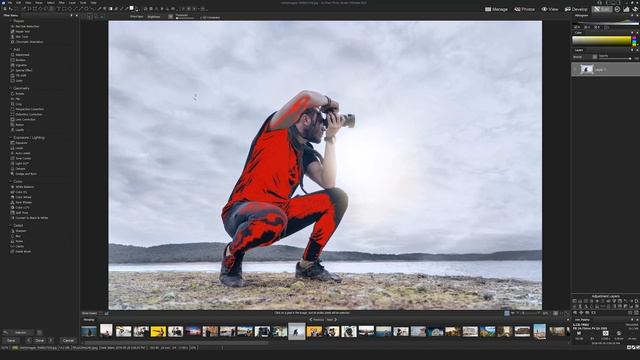The image size is (640, 360).
Task: Collapse the Add filter group
Action: pos(11,49)
